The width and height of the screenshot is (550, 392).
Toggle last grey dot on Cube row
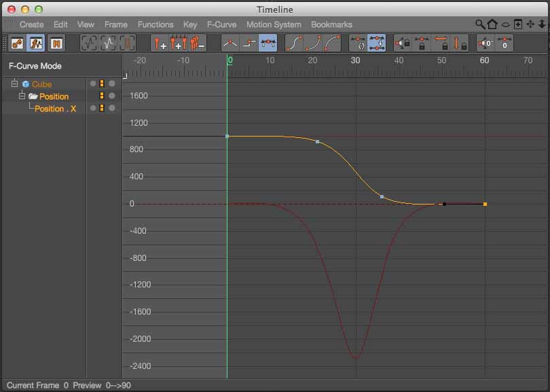point(112,84)
